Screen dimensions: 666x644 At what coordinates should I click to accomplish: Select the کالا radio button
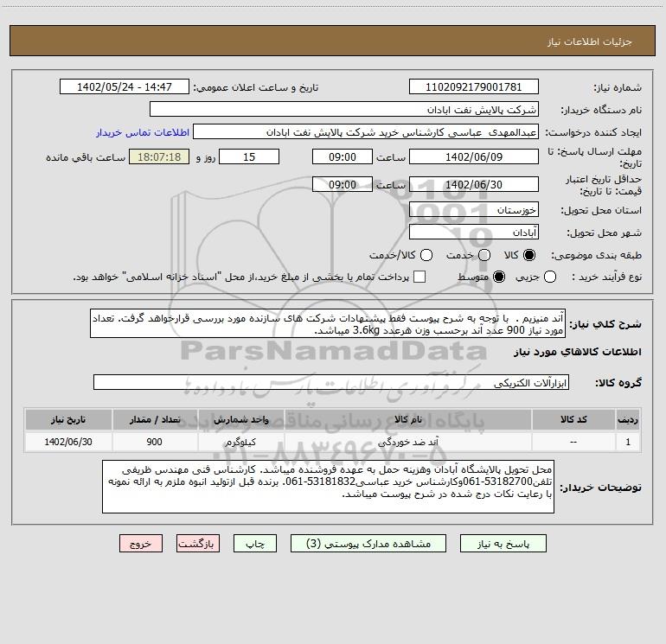click(529, 255)
